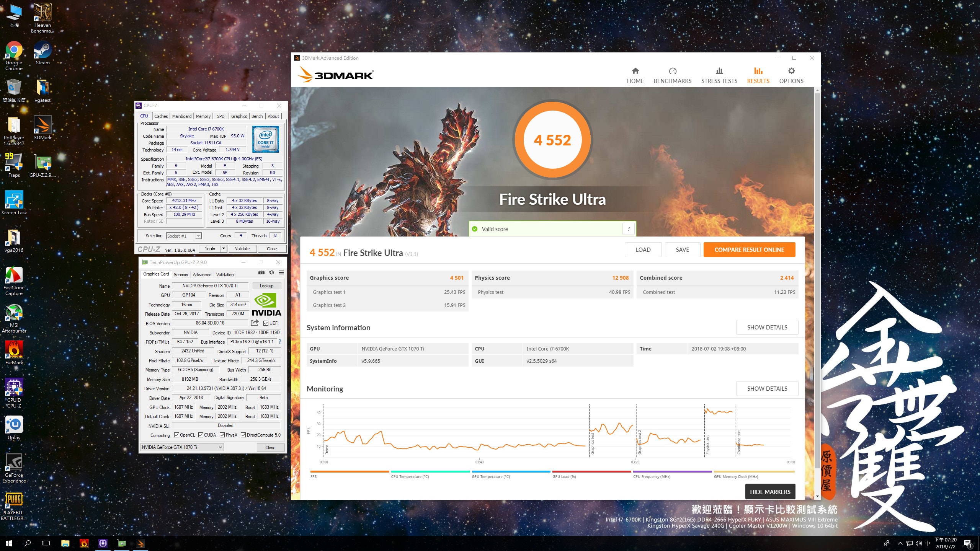This screenshot has width=980, height=551.
Task: Open taskbar search icon
Action: pyautogui.click(x=28, y=543)
